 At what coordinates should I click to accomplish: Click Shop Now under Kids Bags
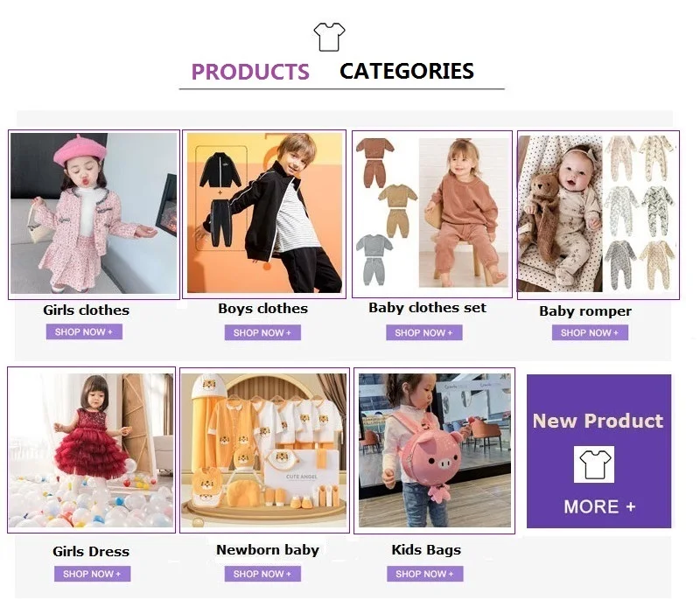point(425,574)
